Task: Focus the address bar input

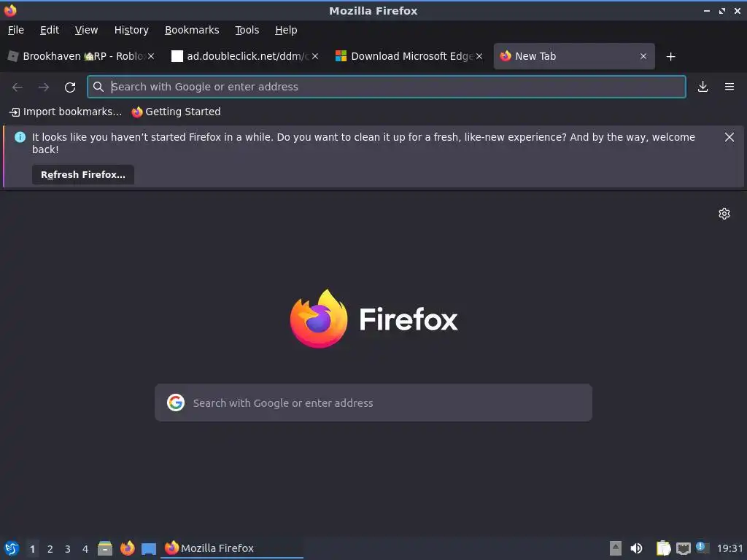Action: (387, 87)
